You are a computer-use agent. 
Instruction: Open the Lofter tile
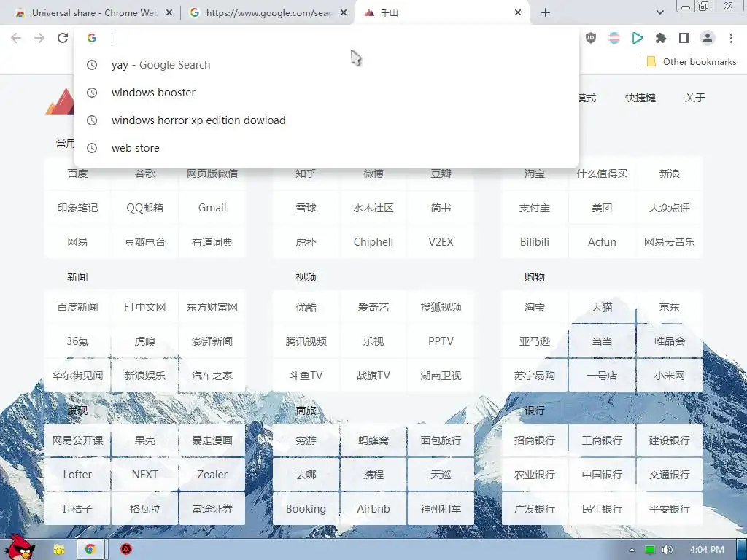pos(77,475)
